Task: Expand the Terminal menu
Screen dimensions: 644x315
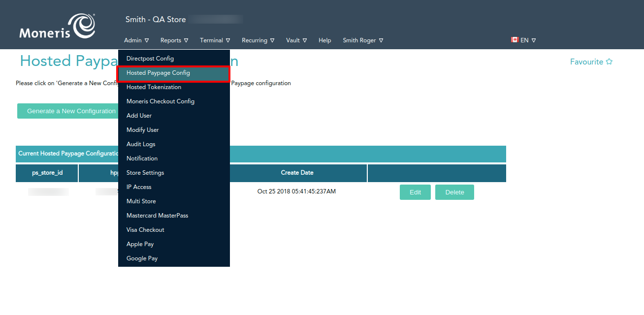Action: [215, 40]
